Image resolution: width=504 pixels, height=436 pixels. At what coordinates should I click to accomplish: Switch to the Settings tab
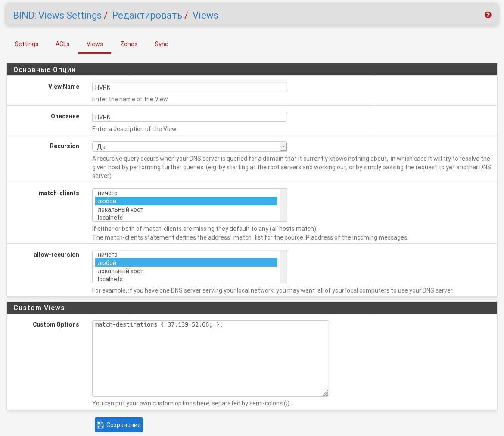[x=26, y=44]
